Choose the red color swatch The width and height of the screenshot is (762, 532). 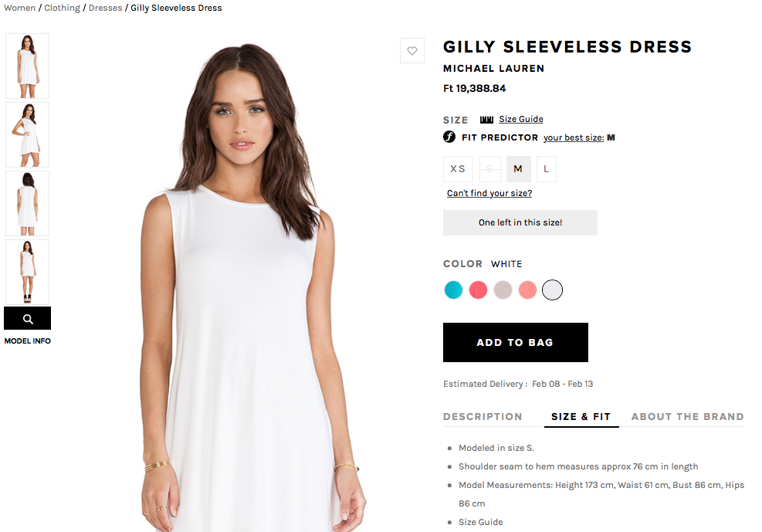click(478, 290)
